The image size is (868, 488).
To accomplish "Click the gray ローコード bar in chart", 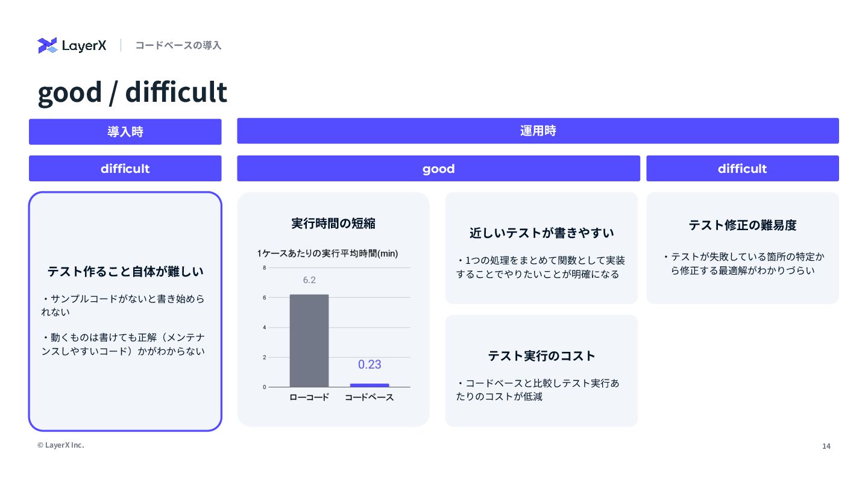I will 309,341.
